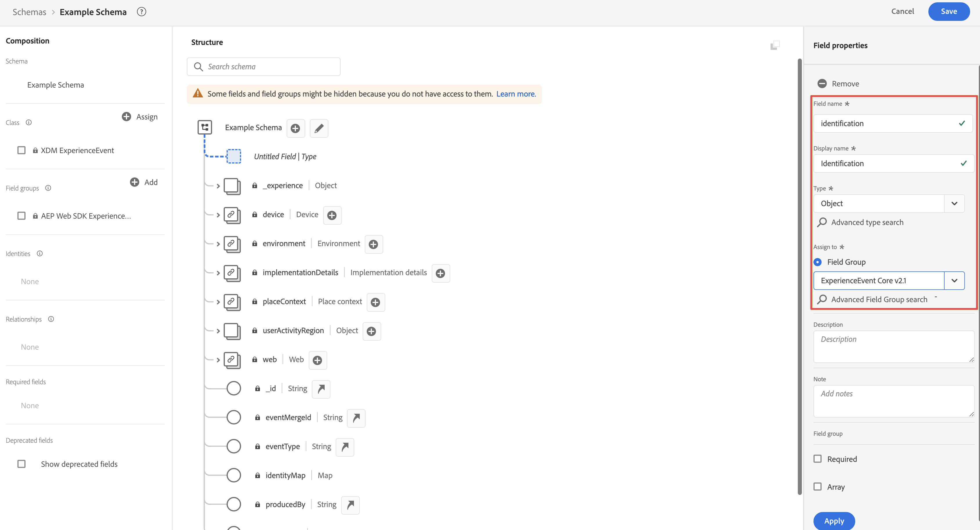980x530 pixels.
Task: Go to Schemas in the breadcrumb
Action: 29,12
